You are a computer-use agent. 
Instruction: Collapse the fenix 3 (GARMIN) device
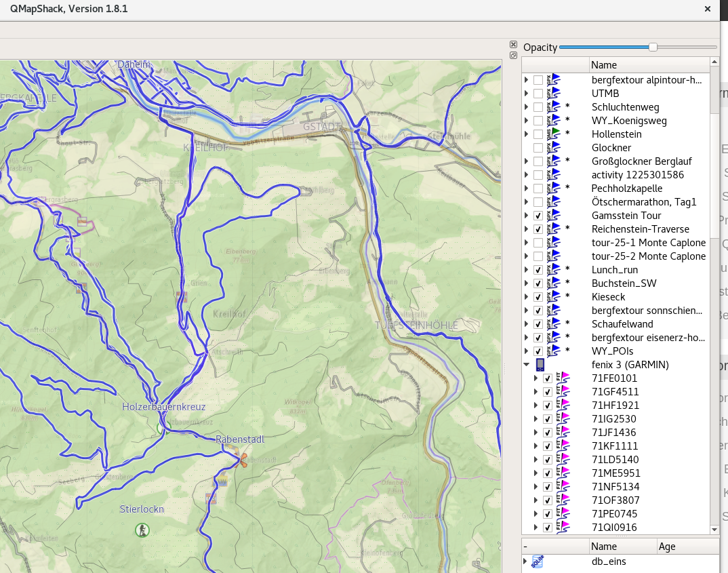(526, 365)
